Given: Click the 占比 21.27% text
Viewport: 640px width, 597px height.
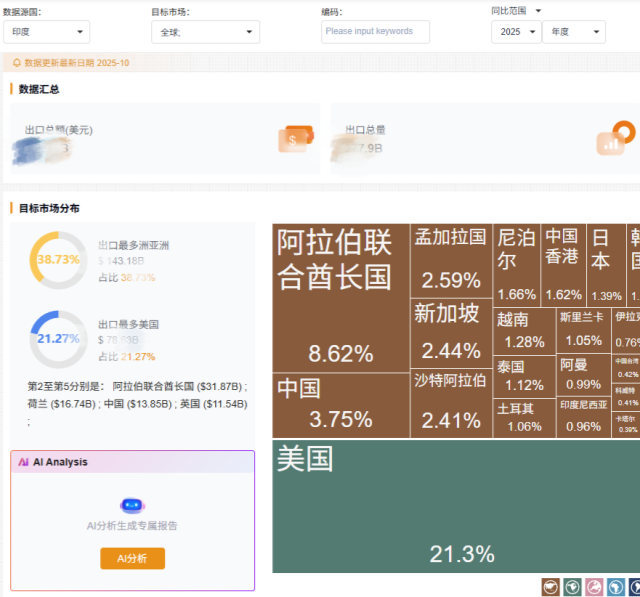Looking at the screenshot, I should coord(127,357).
